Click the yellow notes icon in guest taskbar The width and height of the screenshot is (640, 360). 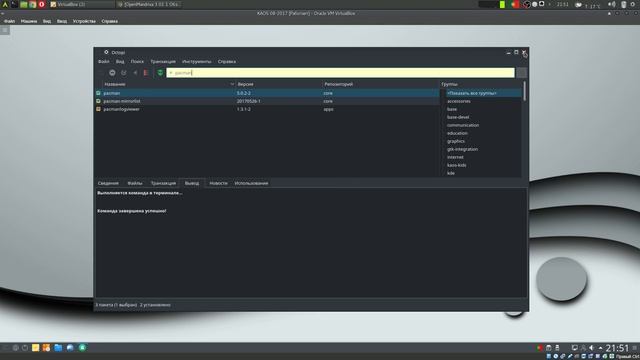[36, 348]
